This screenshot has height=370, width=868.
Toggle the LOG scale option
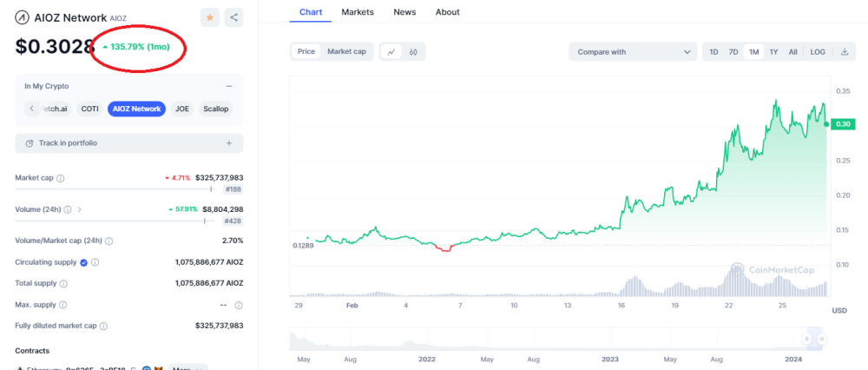point(818,52)
